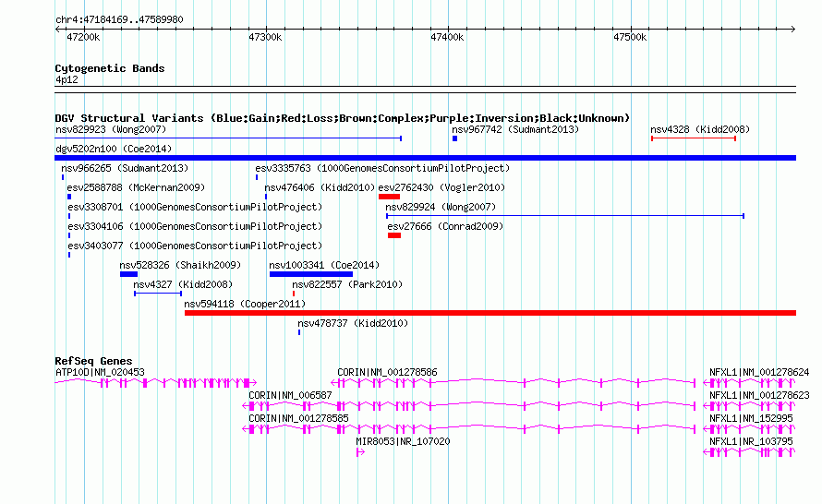Open the NFXL1|NM_001278623 transcript label
The image size is (822, 504).
point(759,396)
